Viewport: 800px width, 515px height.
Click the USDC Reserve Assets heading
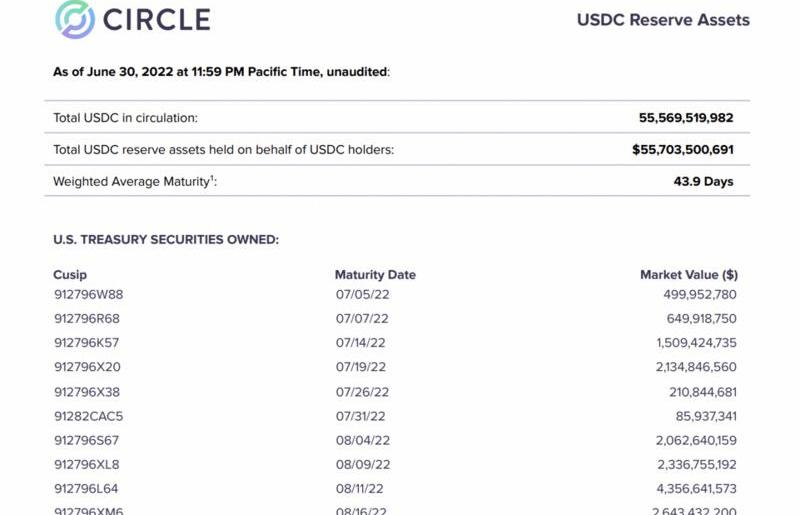tap(663, 20)
